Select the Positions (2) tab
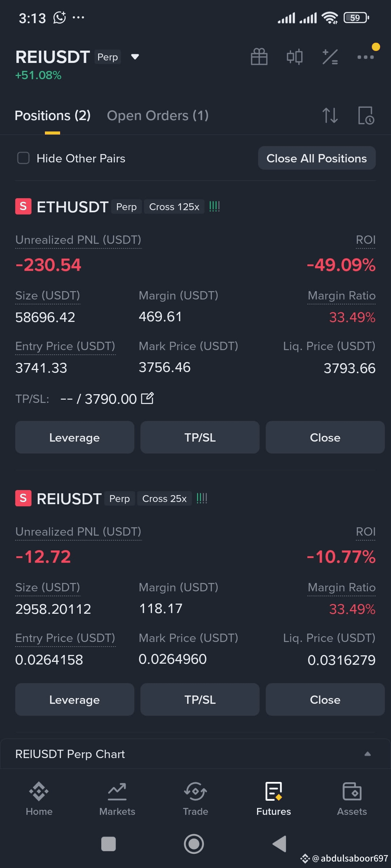The width and height of the screenshot is (391, 868). click(x=53, y=116)
